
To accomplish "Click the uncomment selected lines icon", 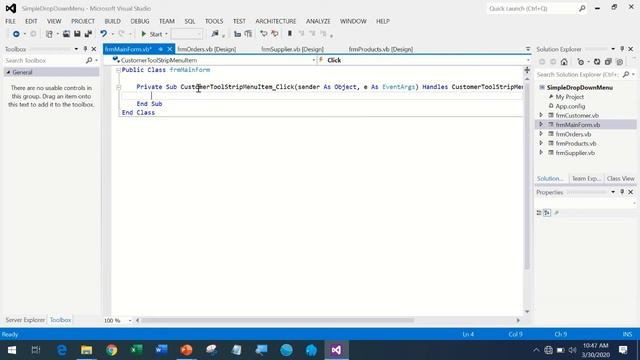I will (x=275, y=34).
